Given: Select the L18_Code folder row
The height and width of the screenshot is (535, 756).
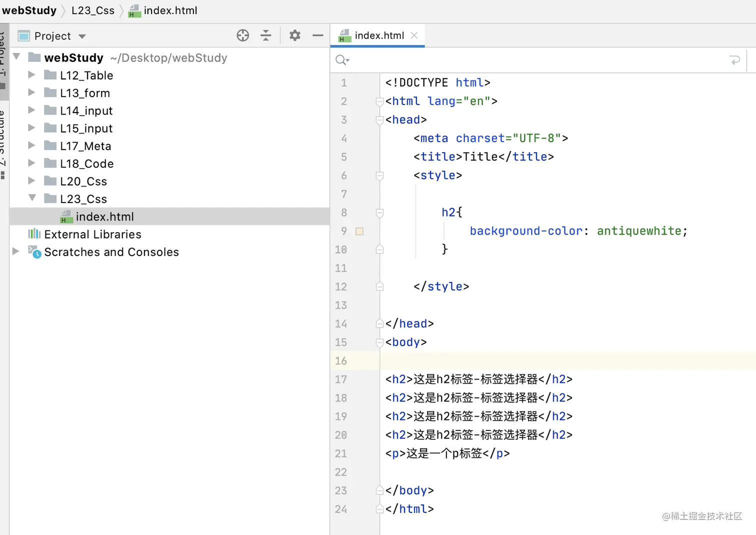Looking at the screenshot, I should 169,163.
